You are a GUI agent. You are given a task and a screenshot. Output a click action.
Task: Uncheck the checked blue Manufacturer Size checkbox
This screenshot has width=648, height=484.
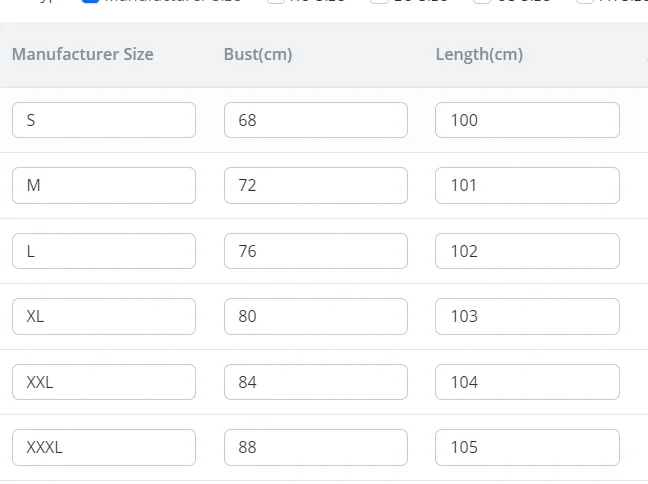click(90, 1)
